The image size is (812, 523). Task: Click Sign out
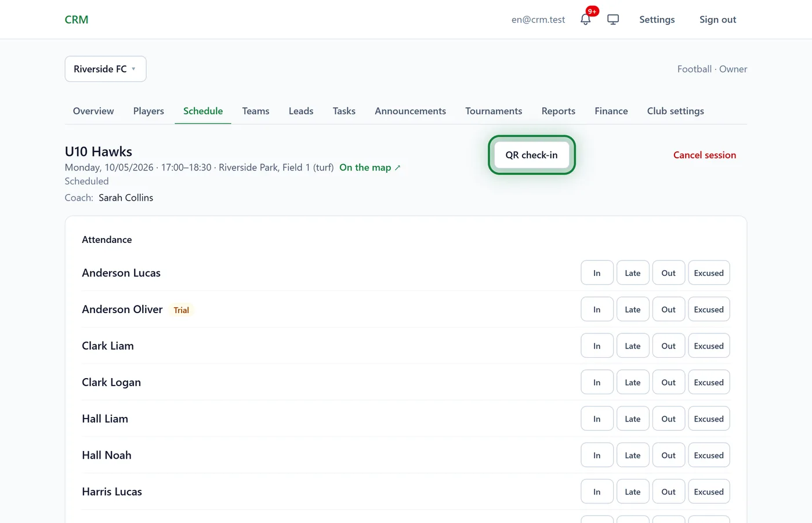click(x=717, y=20)
